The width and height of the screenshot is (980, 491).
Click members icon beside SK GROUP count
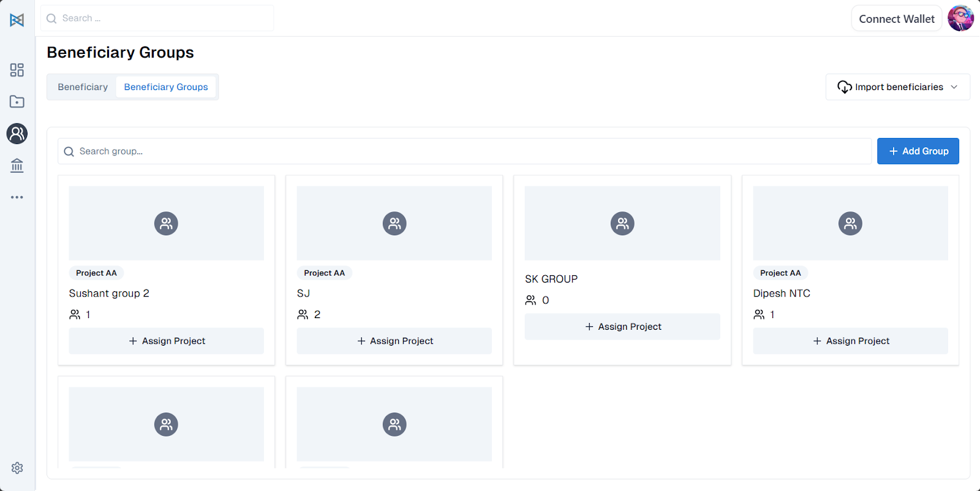pyautogui.click(x=530, y=300)
